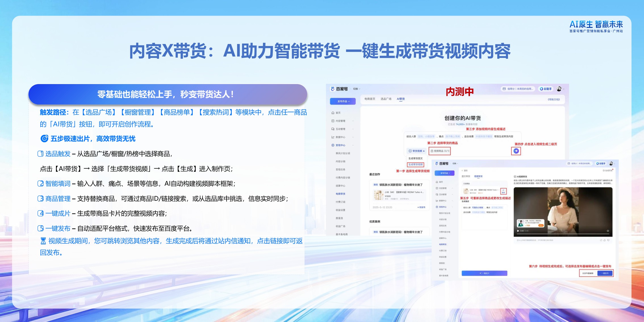Click the 替换 swap icon beside the Xiaomi product
The image size is (644, 322).
[x=503, y=191]
